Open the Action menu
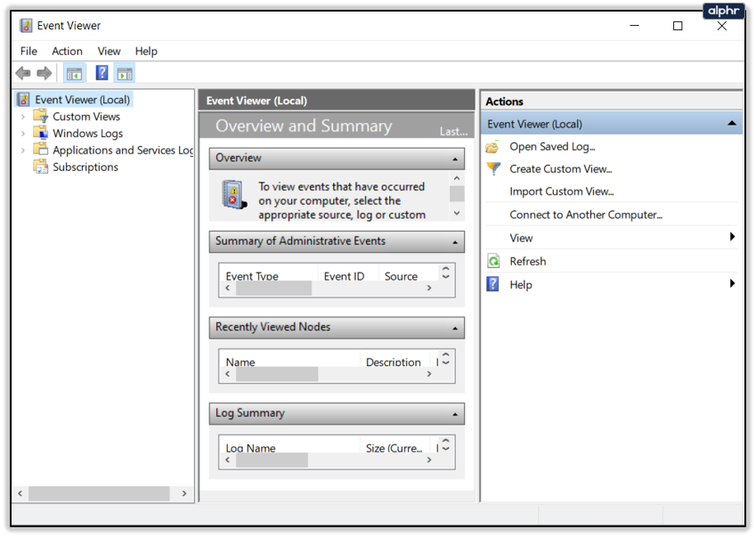This screenshot has height=537, width=756. (x=67, y=51)
